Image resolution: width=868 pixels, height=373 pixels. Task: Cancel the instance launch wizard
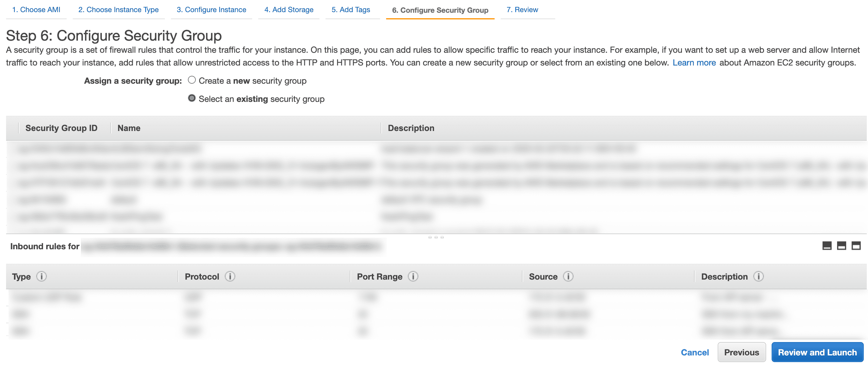pyautogui.click(x=694, y=352)
